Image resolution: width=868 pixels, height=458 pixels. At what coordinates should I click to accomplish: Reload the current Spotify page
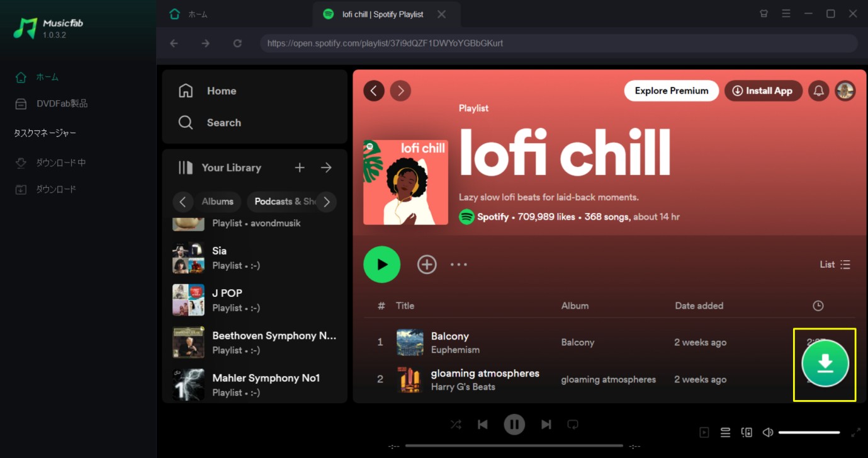point(237,43)
